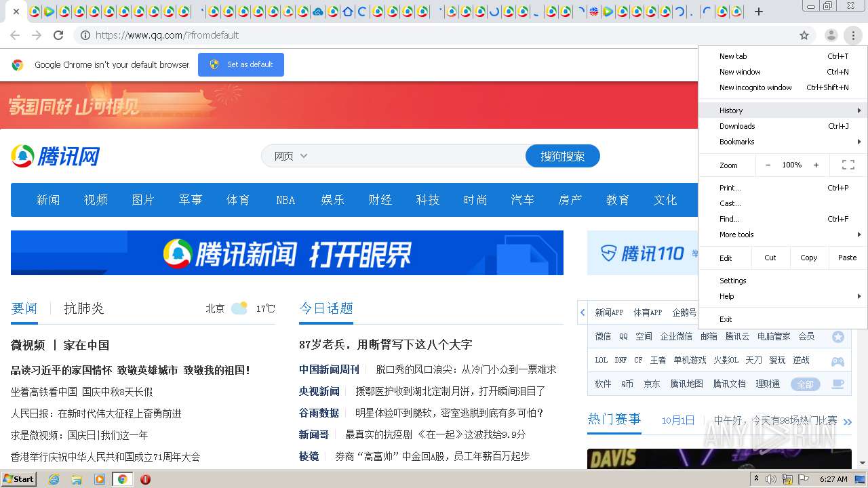868x488 pixels.
Task: Choose New incognito window
Action: tap(783, 87)
